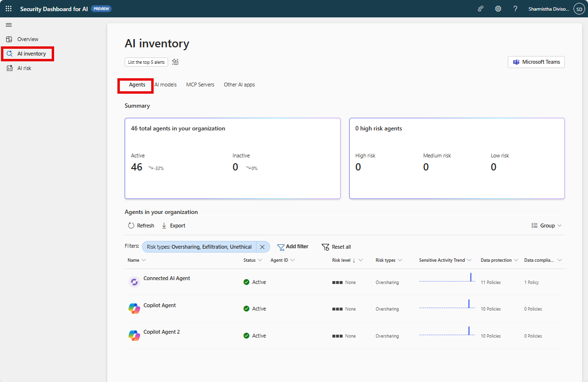Open the settings gear icon

498,9
